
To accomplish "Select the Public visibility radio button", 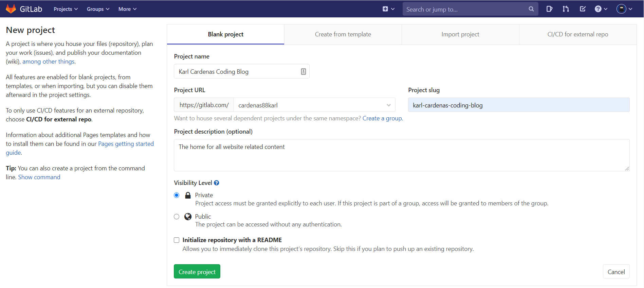I will point(177,217).
